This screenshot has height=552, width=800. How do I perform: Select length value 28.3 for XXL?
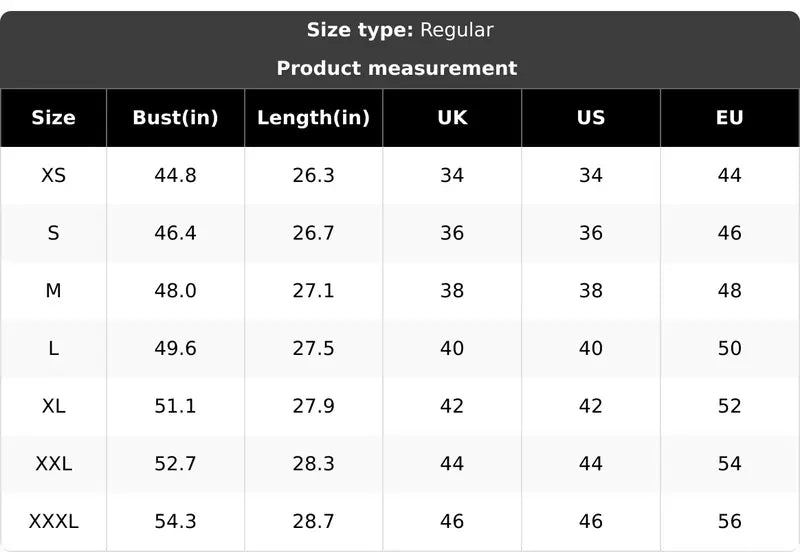click(x=313, y=464)
